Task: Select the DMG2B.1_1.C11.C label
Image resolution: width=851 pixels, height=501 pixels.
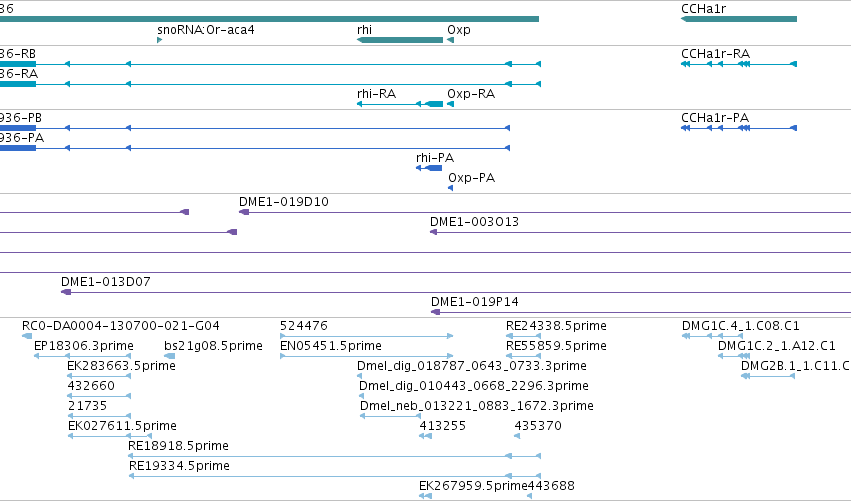Action: [795, 366]
